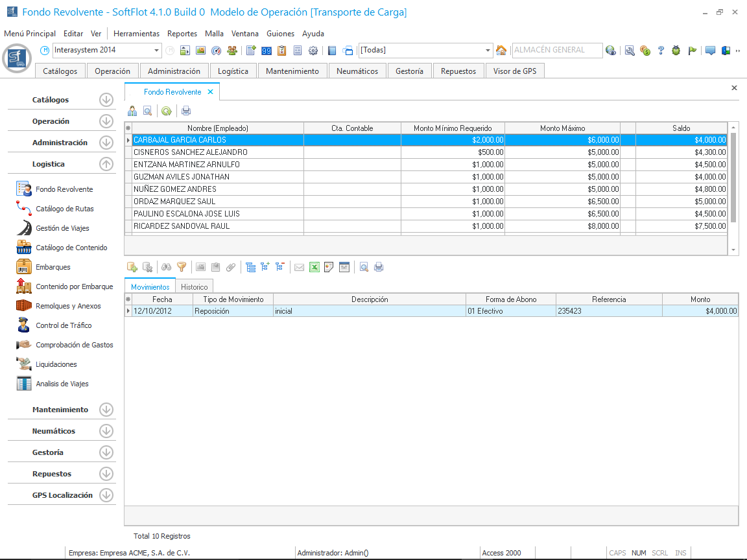Open the home icon next to ALMACÉN GENERAL
This screenshot has width=747, height=560.
click(501, 51)
